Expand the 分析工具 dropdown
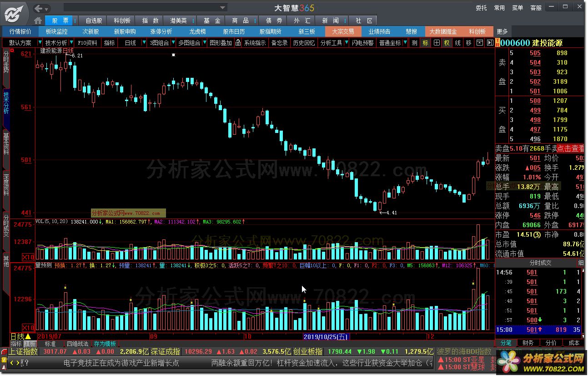This screenshot has width=588, height=376. tap(346, 43)
